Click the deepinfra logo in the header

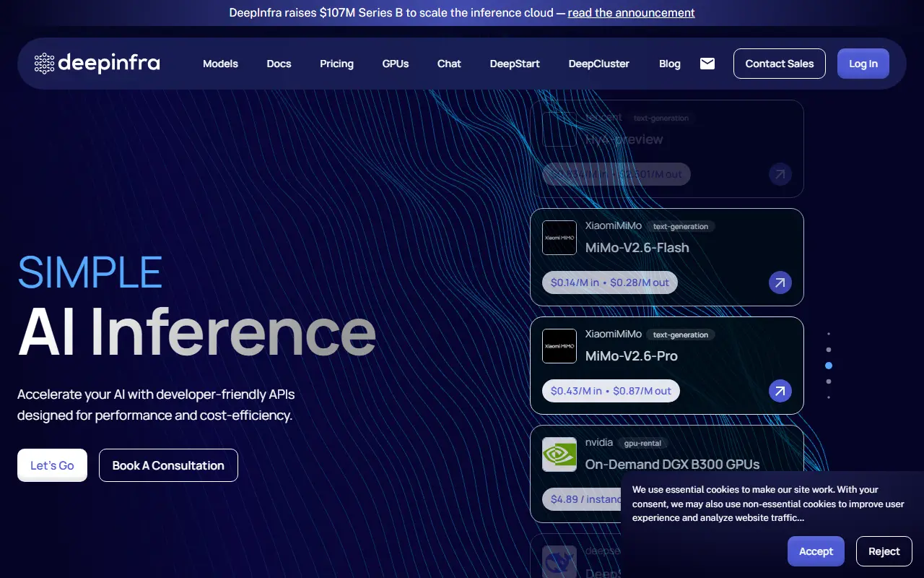97,64
